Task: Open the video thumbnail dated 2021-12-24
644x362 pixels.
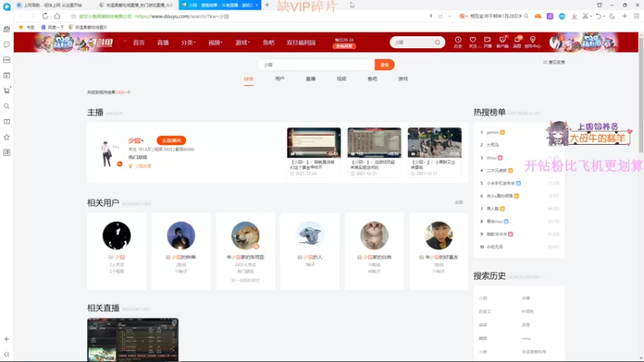Action: (314, 142)
